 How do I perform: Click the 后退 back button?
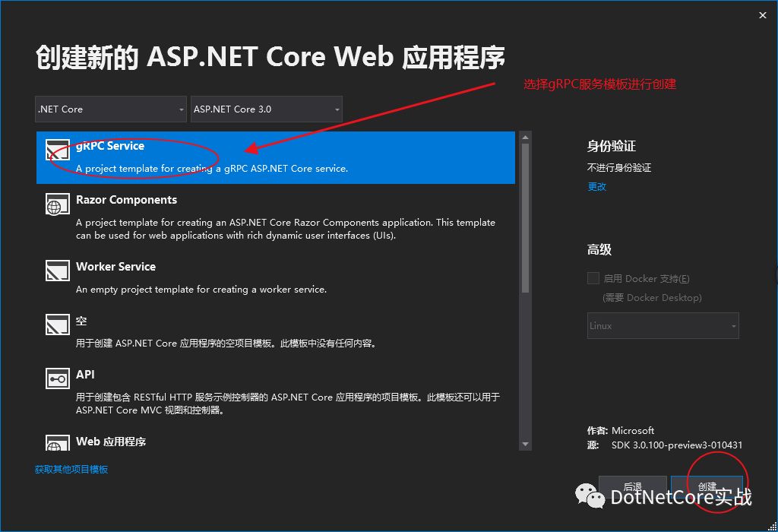click(633, 486)
